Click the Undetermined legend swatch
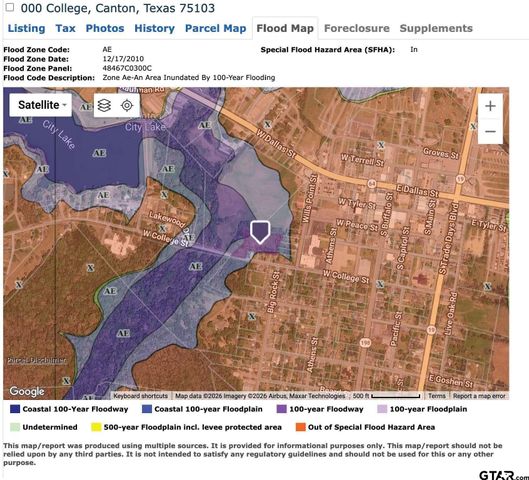The width and height of the screenshot is (529, 480). (x=15, y=427)
